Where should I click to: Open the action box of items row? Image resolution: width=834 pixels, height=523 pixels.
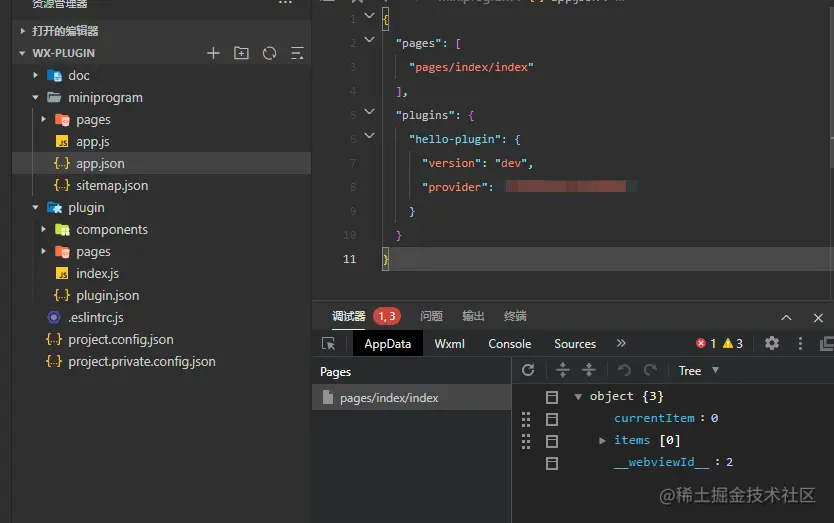click(x=552, y=441)
